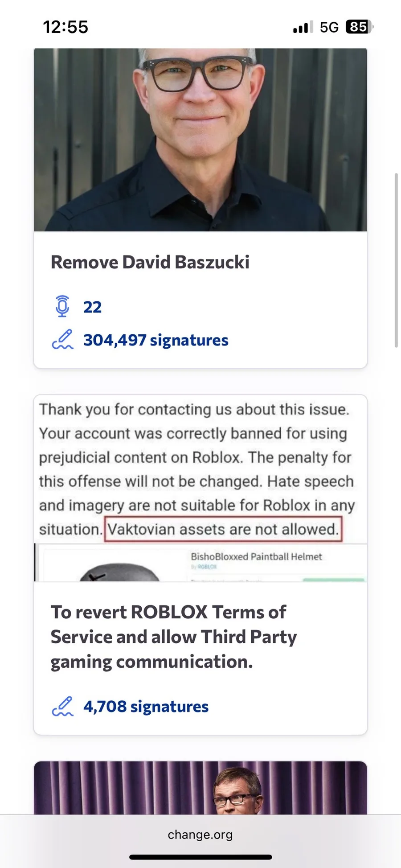The height and width of the screenshot is (868, 401).
Task: Open the "To revert ROBLOX Terms of Service" petition
Action: (x=173, y=637)
